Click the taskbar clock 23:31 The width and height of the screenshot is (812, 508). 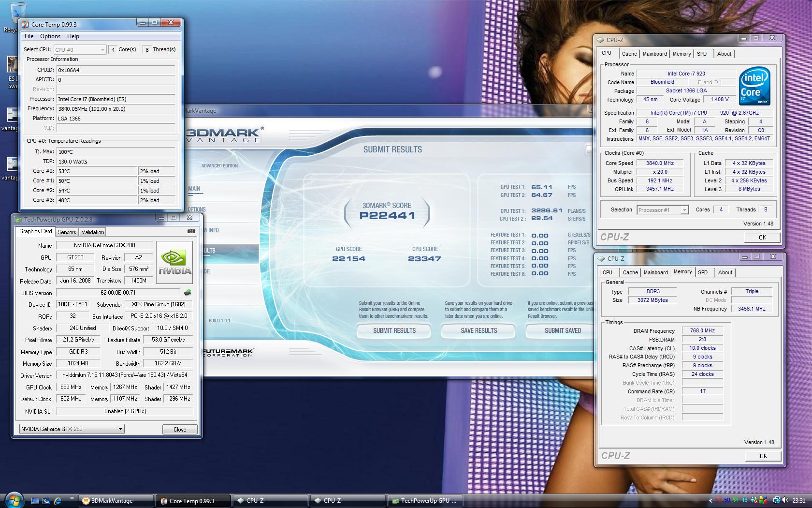799,501
